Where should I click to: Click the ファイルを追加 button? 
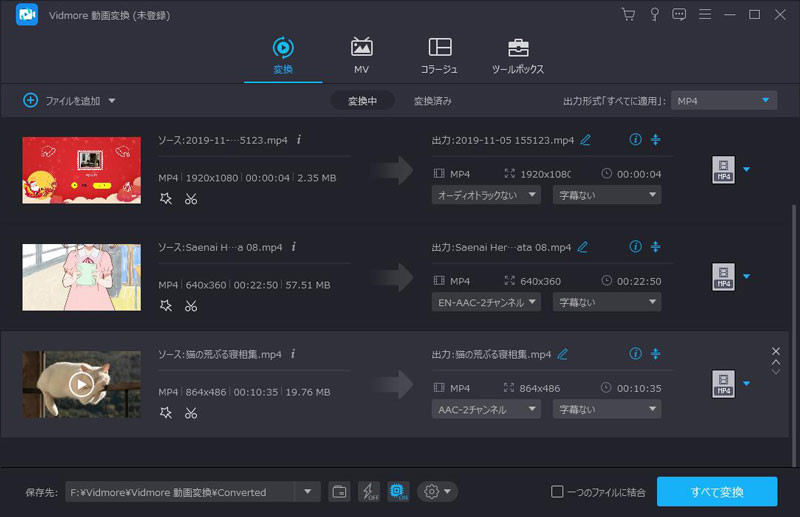click(x=69, y=101)
